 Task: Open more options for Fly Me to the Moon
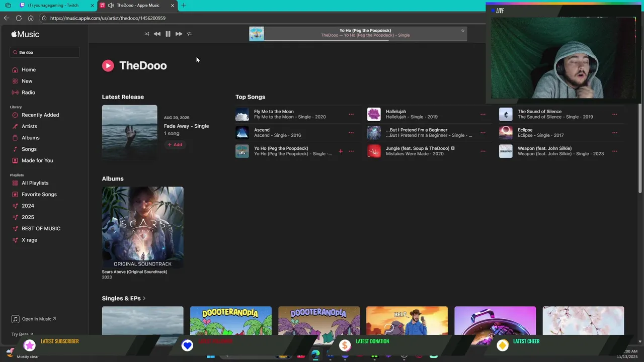(x=351, y=114)
